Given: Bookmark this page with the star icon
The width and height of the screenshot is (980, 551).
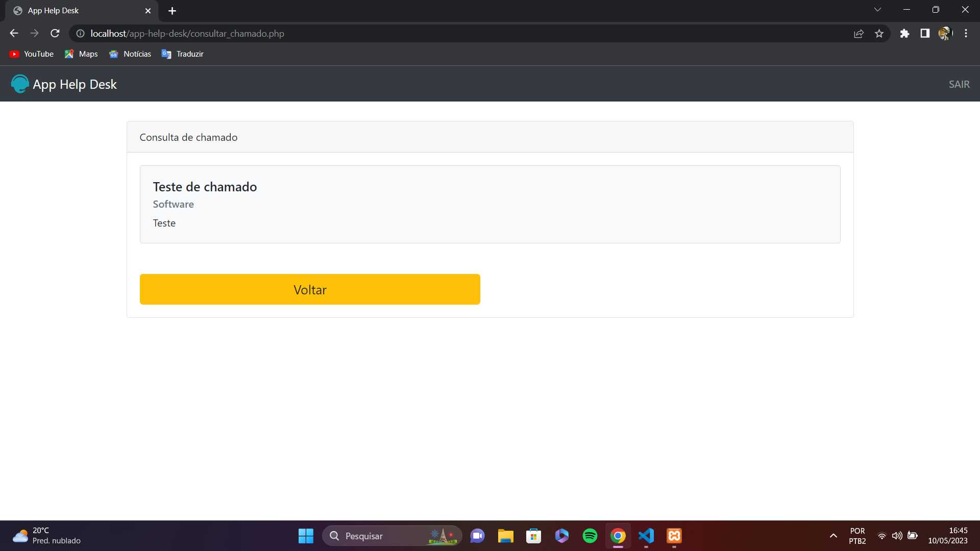Looking at the screenshot, I should 879,33.
